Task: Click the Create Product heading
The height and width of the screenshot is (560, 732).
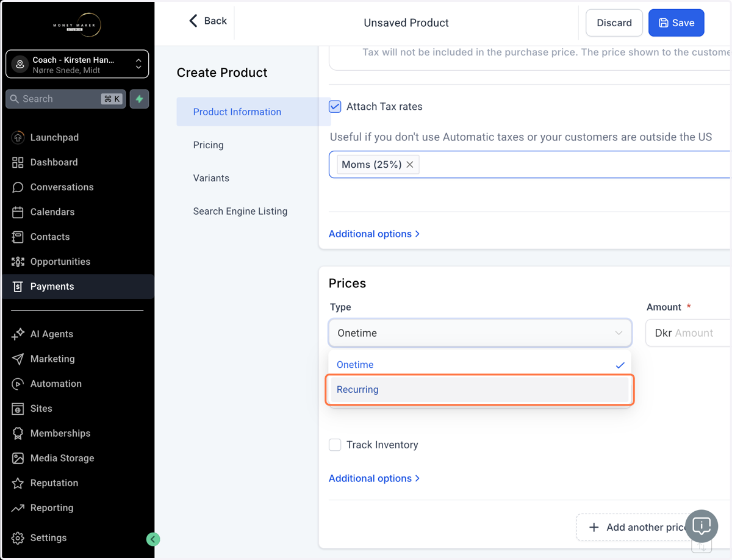Action: point(222,73)
